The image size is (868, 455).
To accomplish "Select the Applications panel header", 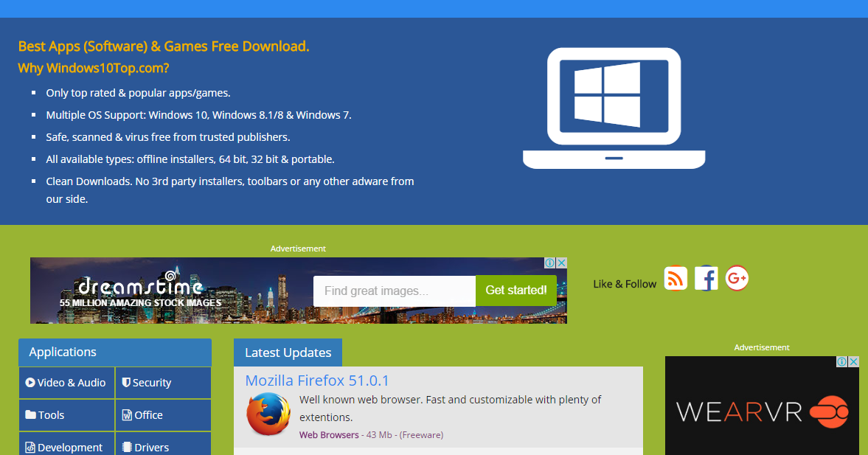I will (x=114, y=352).
